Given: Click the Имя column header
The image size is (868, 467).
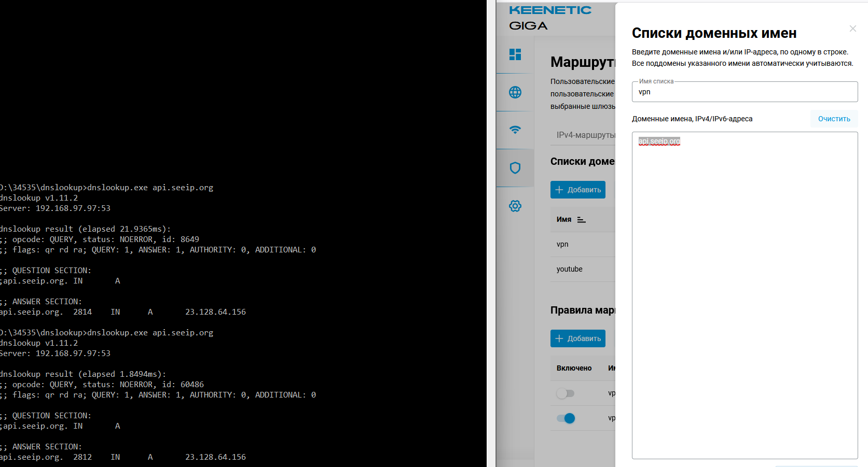Looking at the screenshot, I should coord(563,220).
